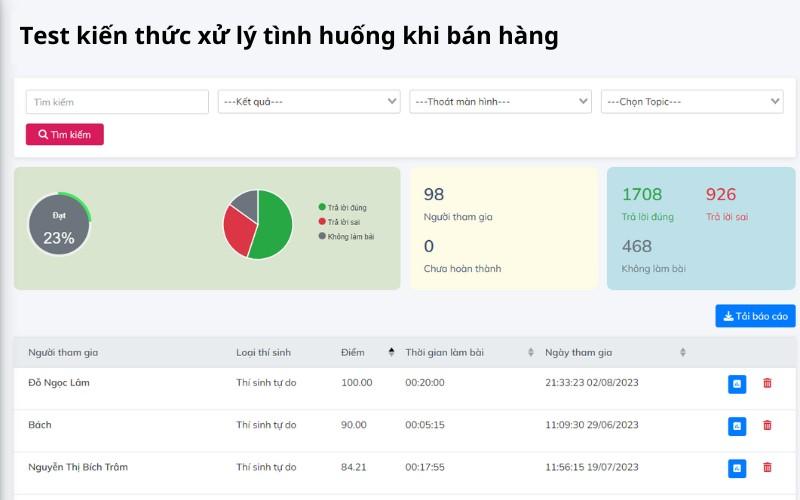The image size is (800, 500).
Task: Delete the Bách row
Action: coord(767,426)
